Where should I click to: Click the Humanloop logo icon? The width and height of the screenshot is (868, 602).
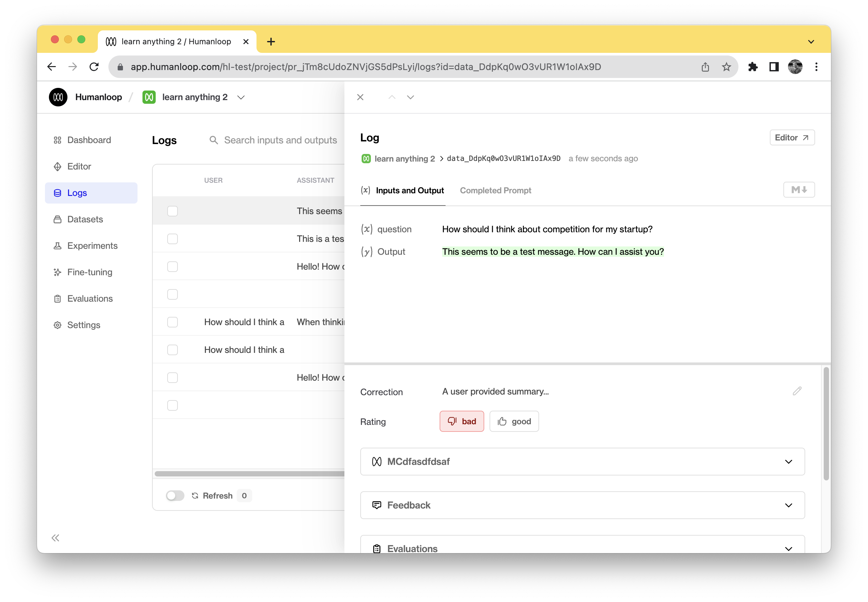(58, 97)
